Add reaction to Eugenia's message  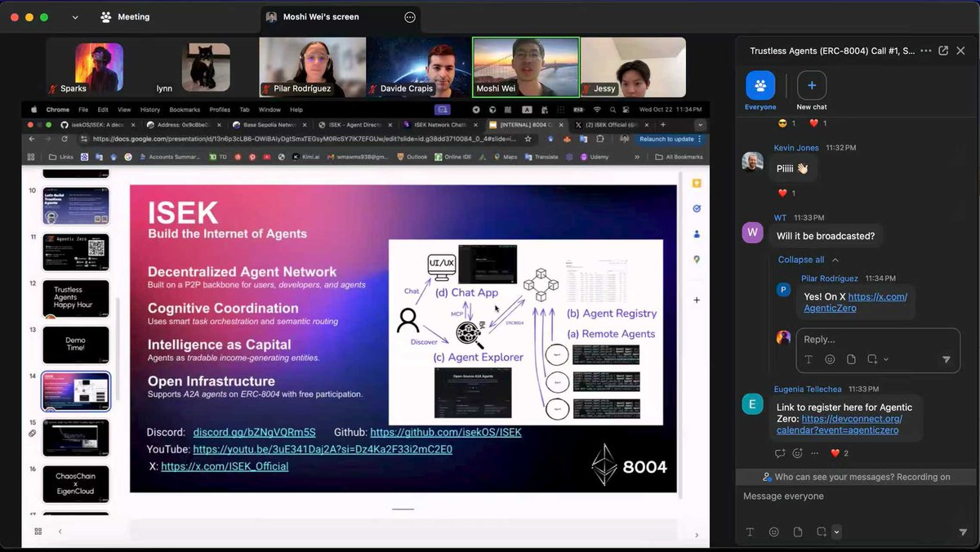797,453
